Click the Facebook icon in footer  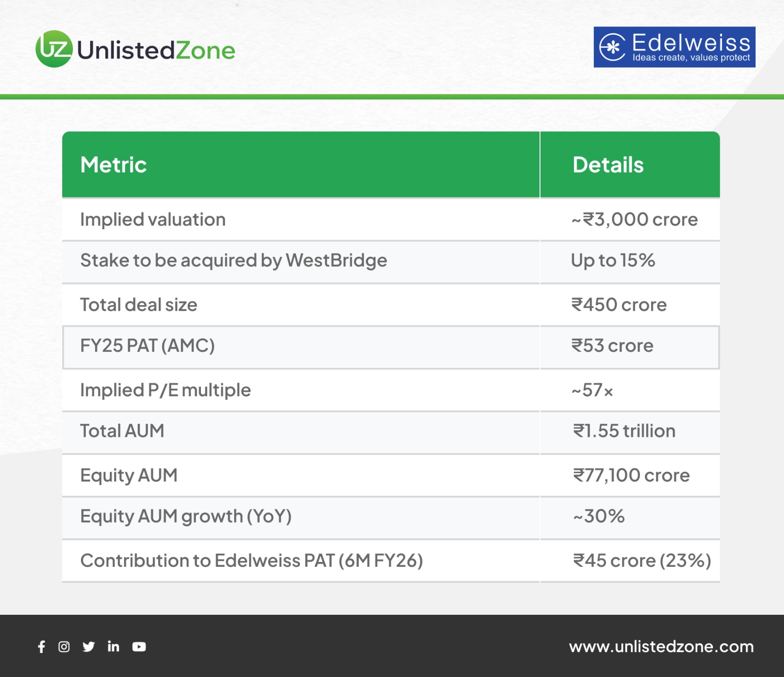pyautogui.click(x=42, y=647)
